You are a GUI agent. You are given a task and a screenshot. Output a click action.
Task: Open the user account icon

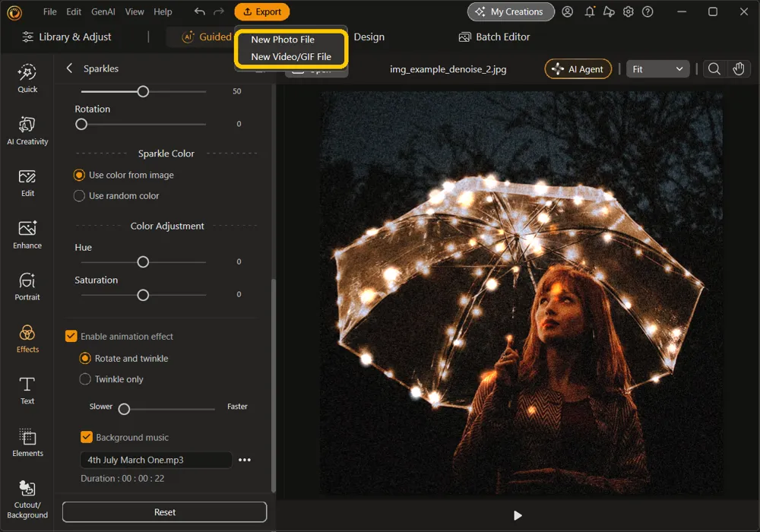click(568, 11)
